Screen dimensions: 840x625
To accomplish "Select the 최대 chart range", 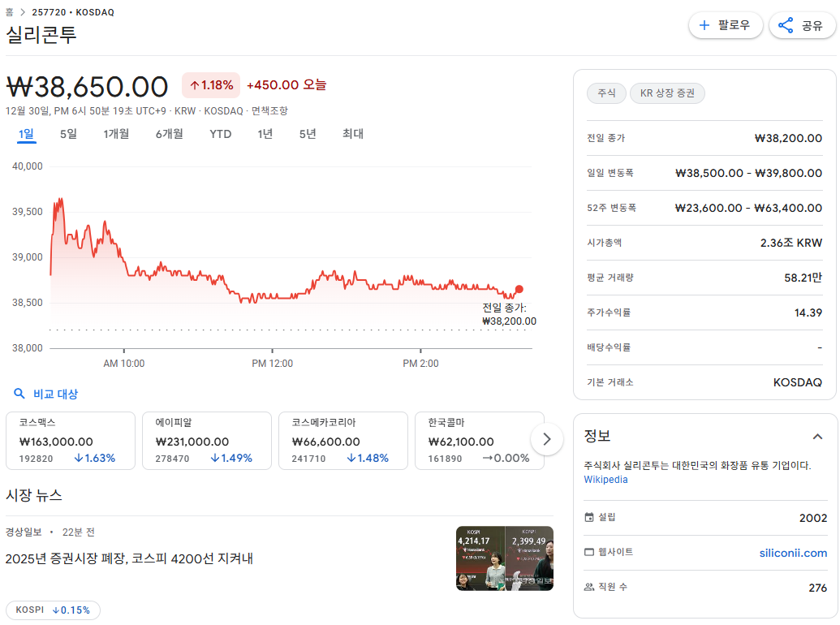I will click(x=353, y=134).
